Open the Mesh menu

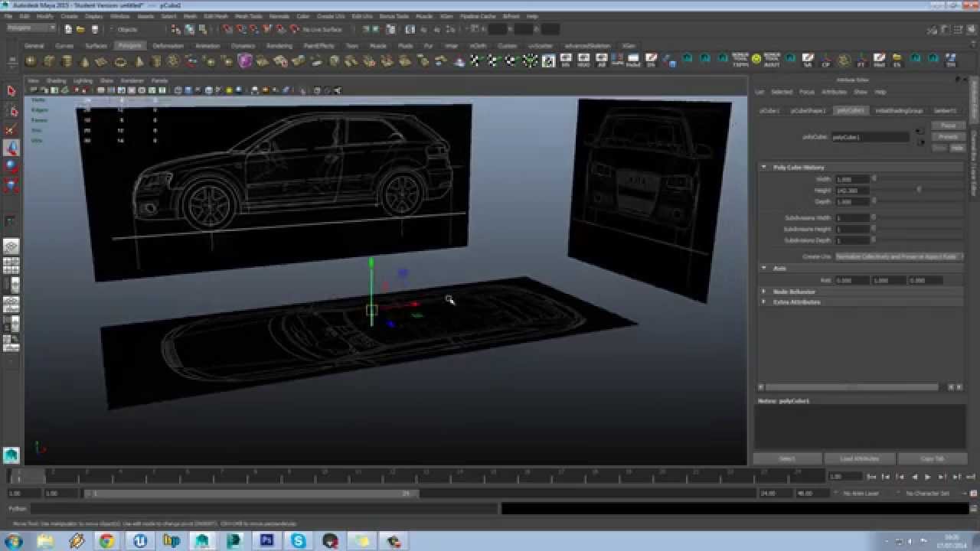click(x=189, y=16)
